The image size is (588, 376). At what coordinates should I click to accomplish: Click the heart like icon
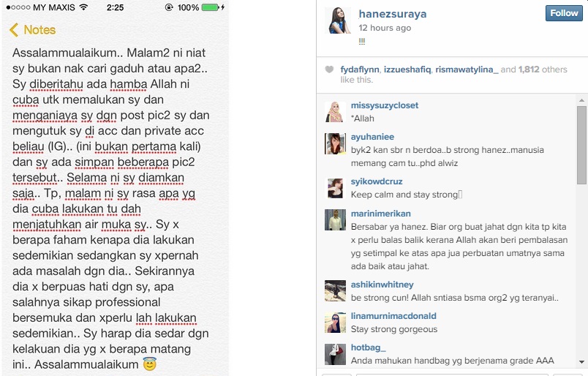(329, 69)
